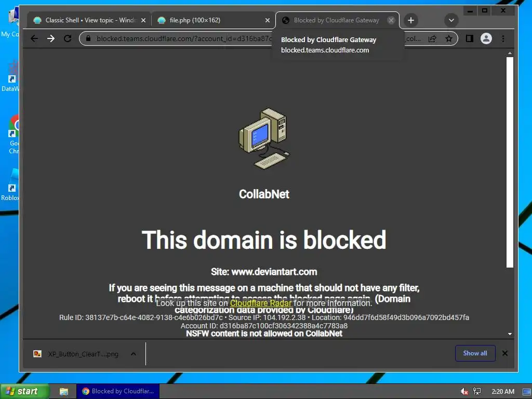This screenshot has width=532, height=399.
Task: Click the muted volume tray icon
Action: 464,391
